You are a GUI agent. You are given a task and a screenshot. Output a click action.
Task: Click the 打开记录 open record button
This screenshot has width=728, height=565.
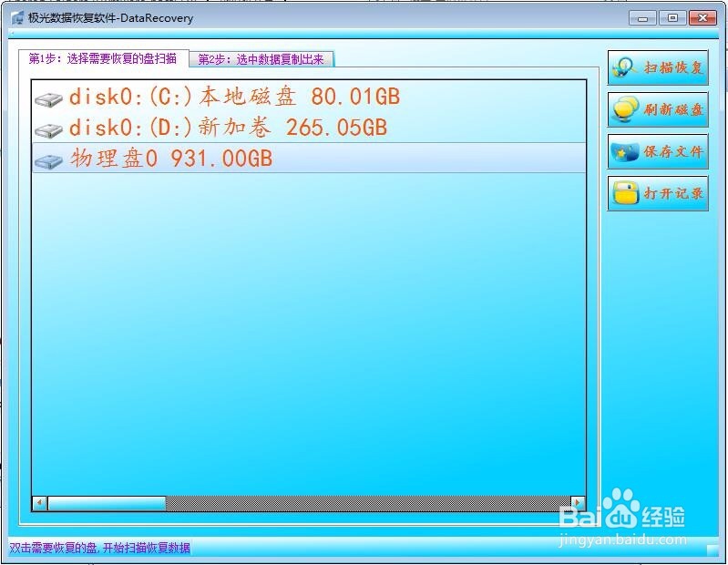[658, 193]
